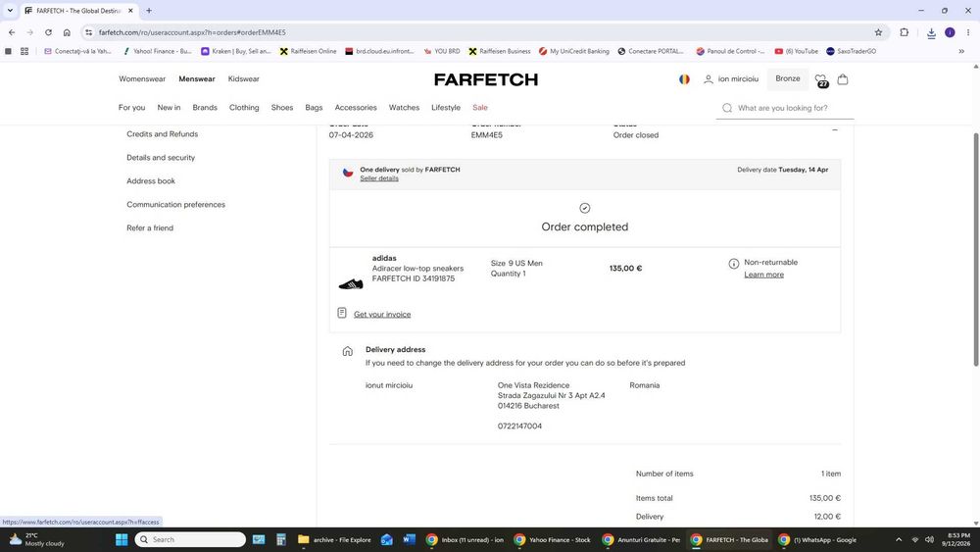Select the Menswear tab
Screen dimensions: 980x552
(197, 79)
